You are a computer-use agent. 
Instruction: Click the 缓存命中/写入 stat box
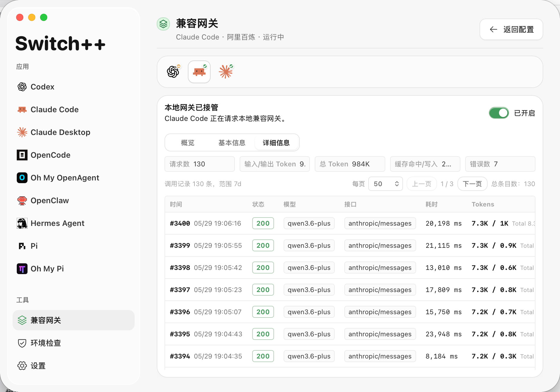[425, 164]
